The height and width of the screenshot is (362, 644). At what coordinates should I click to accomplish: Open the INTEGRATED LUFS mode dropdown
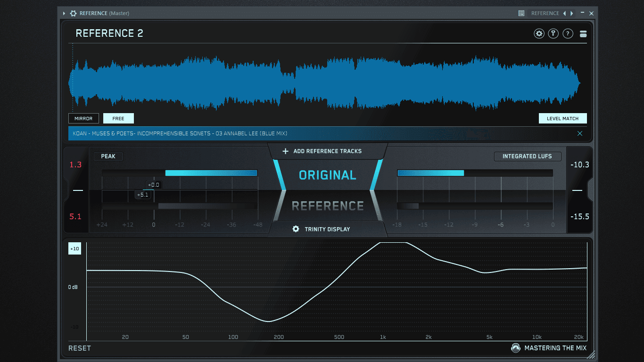pyautogui.click(x=527, y=156)
